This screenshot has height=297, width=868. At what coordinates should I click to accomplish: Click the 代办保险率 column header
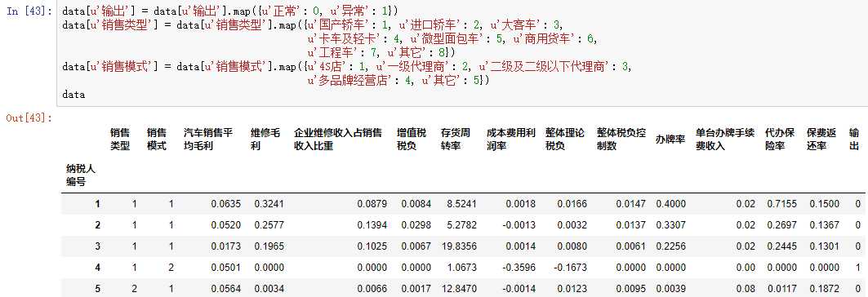pos(780,140)
